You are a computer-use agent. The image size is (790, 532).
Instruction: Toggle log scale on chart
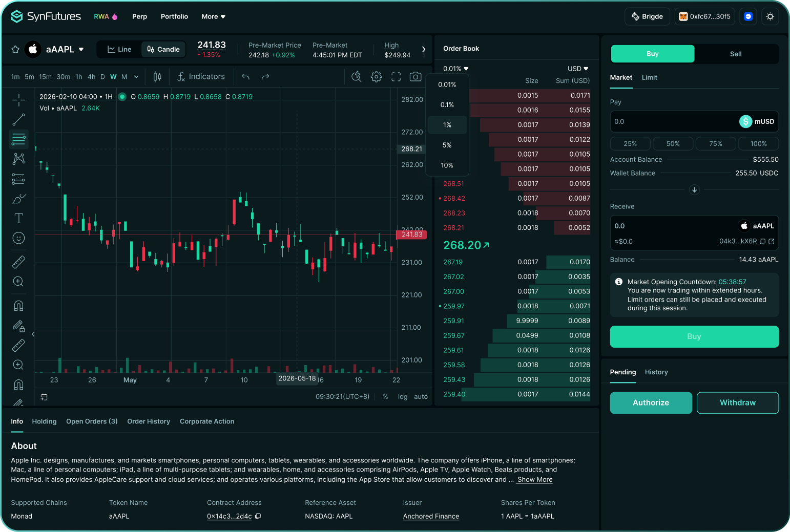click(403, 397)
